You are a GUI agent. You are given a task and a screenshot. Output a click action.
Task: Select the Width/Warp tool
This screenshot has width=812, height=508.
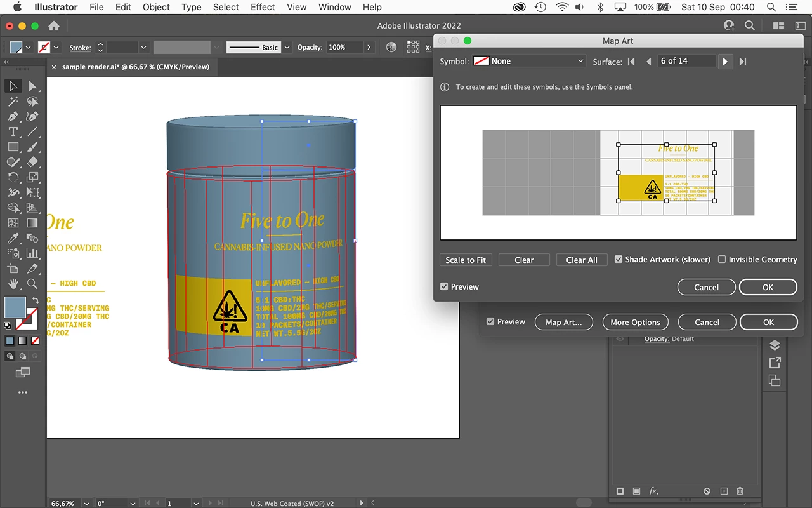coord(13,192)
